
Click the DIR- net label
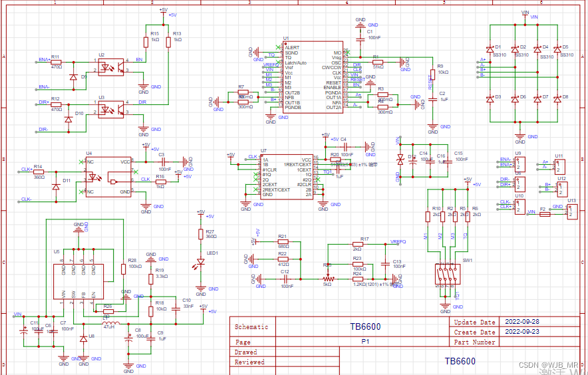43,130
